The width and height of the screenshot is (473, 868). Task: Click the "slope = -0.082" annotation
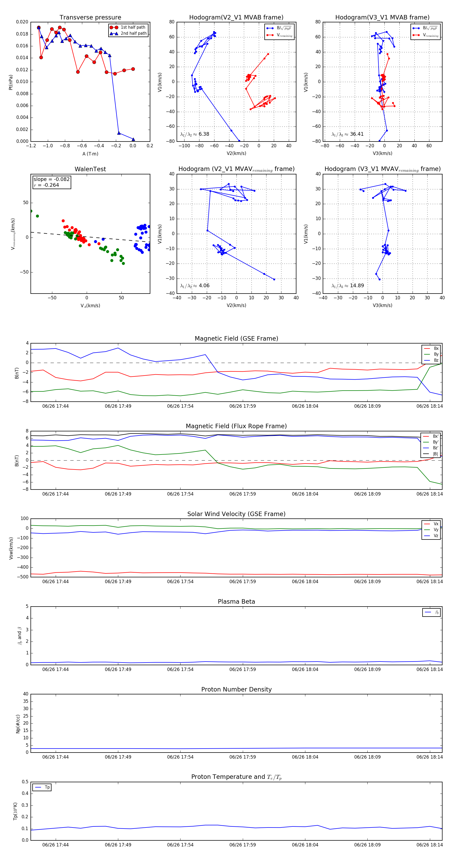[x=52, y=179]
